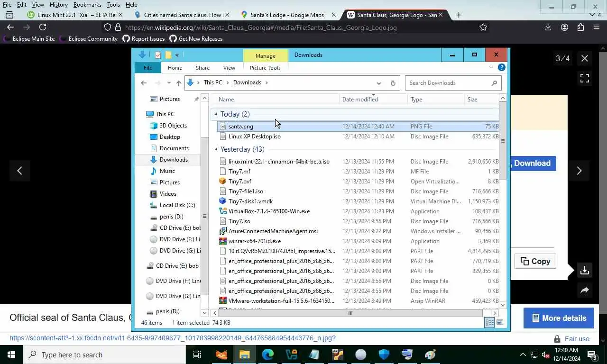This screenshot has width=607, height=364.
Task: Open the address bar history dropdown
Action: coord(379,83)
